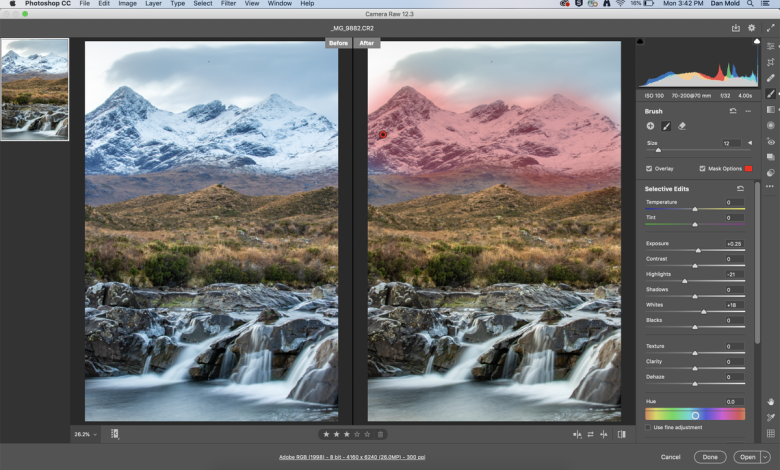Set rating to four stars

(357, 434)
